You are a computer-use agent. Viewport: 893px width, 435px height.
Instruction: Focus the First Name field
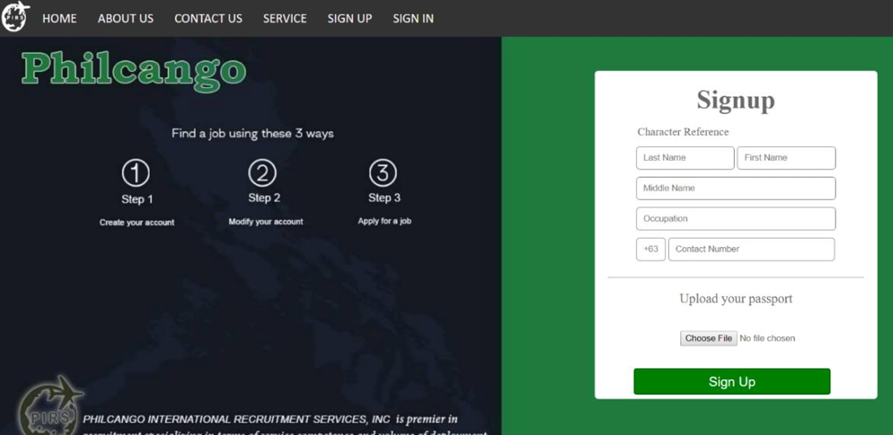pos(787,158)
